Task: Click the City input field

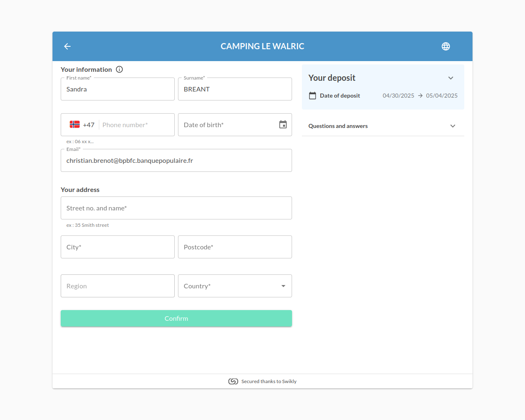Action: [x=118, y=247]
